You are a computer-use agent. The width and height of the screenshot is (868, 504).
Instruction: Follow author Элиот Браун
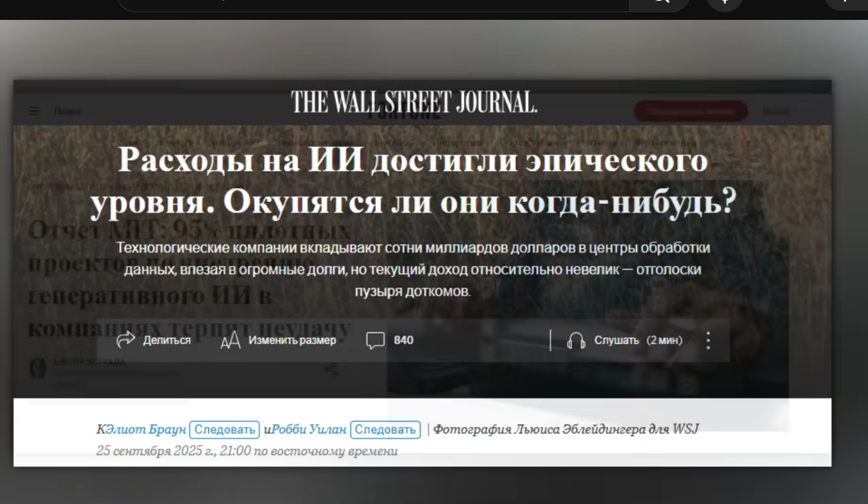coord(224,429)
